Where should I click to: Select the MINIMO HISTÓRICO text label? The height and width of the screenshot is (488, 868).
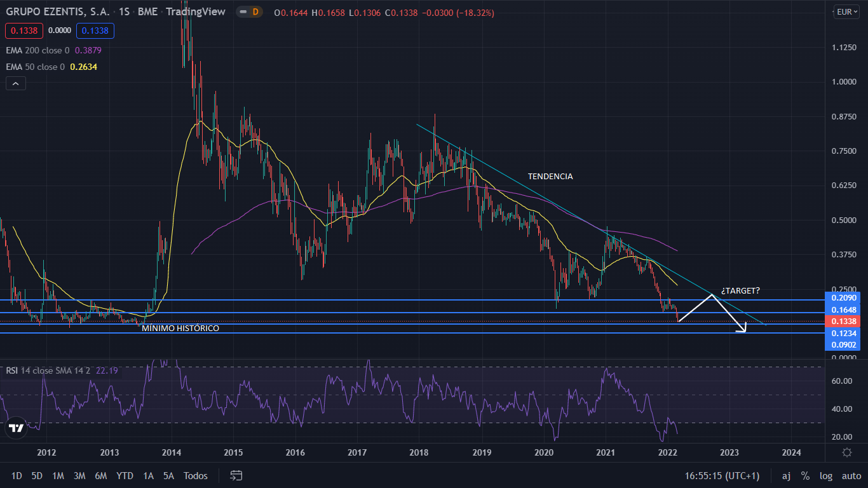click(x=180, y=329)
